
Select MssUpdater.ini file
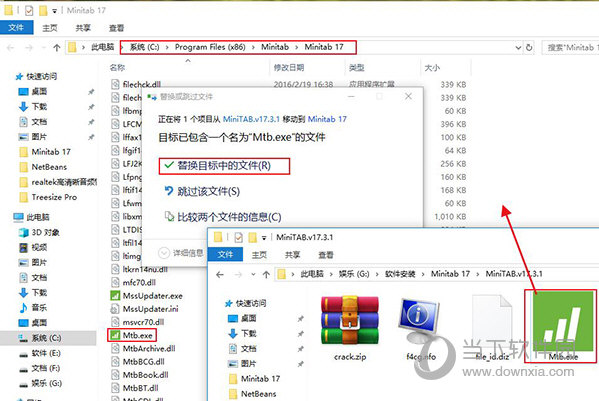click(x=145, y=309)
